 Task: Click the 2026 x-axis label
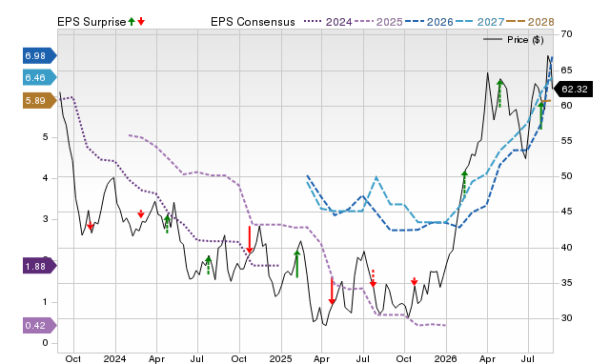pos(445,358)
